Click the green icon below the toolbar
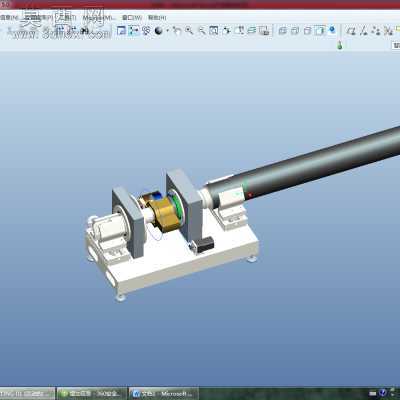This screenshot has height=400, width=400. coord(340,46)
